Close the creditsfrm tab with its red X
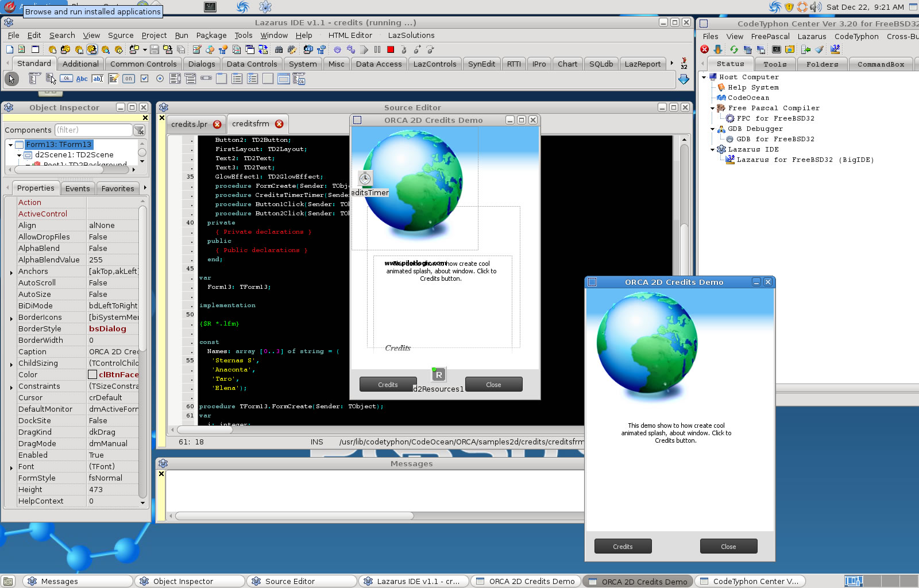The width and height of the screenshot is (919, 588). point(279,124)
